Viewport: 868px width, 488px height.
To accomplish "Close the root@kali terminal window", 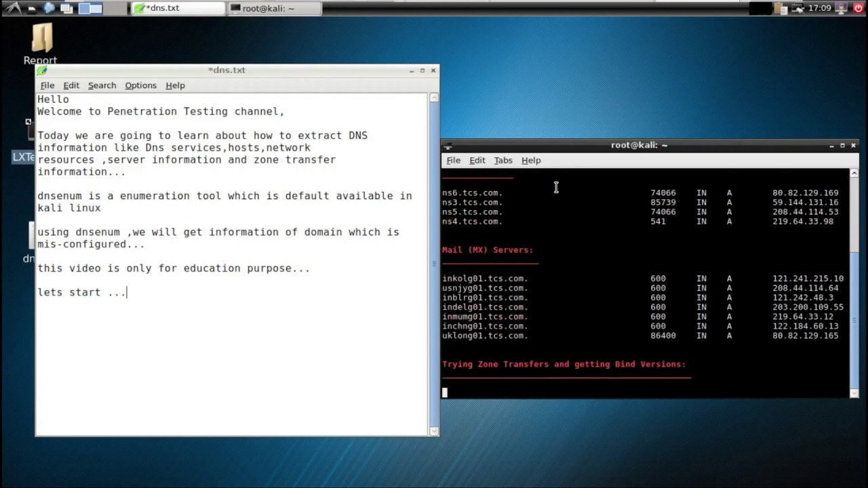I will (x=854, y=145).
